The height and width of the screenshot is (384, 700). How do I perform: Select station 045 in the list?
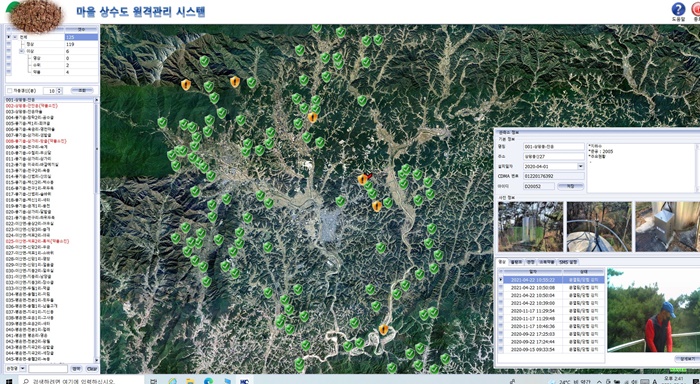pyautogui.click(x=49, y=359)
